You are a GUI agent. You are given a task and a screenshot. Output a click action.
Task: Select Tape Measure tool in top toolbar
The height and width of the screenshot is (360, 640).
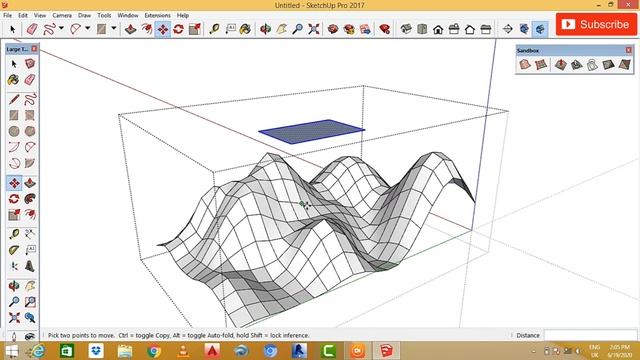[214, 29]
